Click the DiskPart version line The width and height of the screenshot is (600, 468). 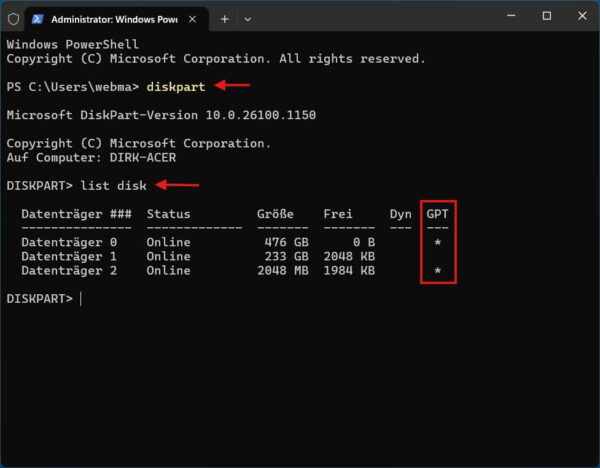161,115
